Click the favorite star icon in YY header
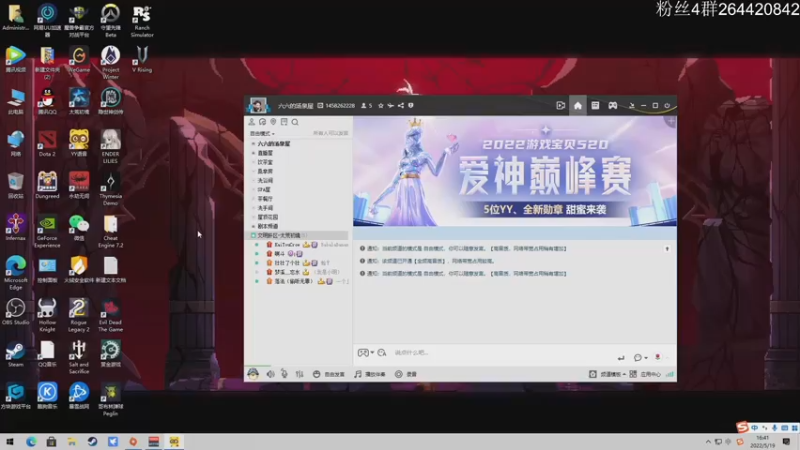This screenshot has width=800, height=450. click(381, 106)
